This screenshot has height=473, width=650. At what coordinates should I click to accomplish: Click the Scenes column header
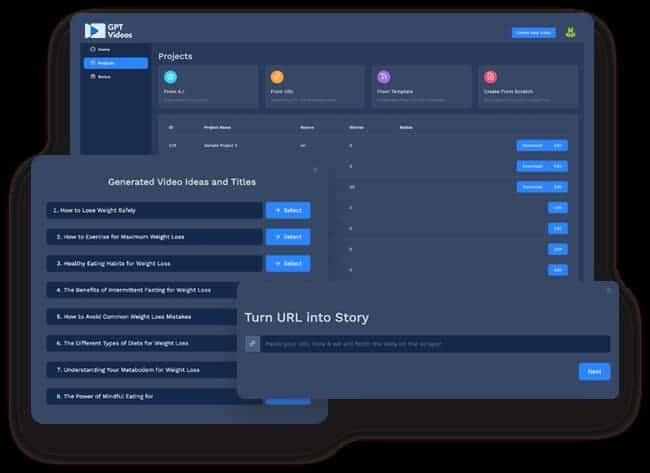pyautogui.click(x=357, y=128)
